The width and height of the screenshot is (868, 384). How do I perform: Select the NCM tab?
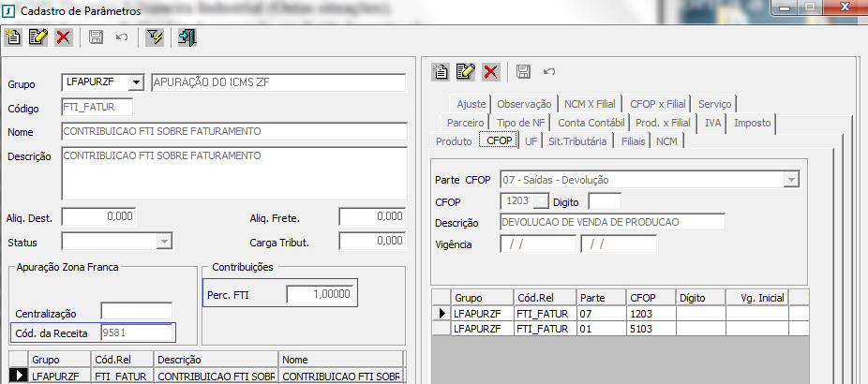pos(666,141)
